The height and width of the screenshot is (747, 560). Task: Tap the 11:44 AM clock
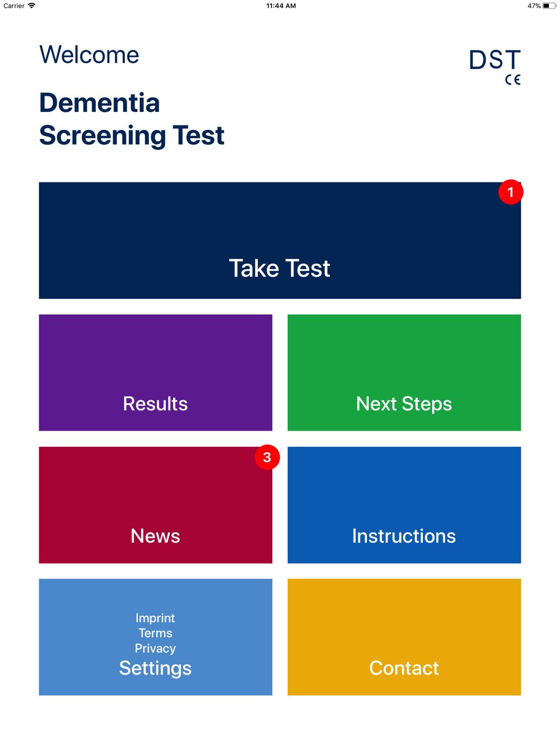coord(281,6)
